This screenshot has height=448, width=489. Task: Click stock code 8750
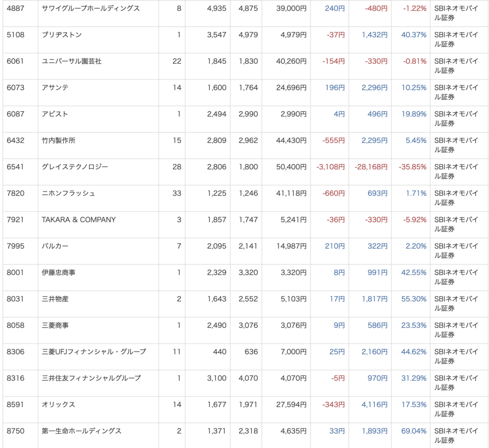pyautogui.click(x=15, y=431)
